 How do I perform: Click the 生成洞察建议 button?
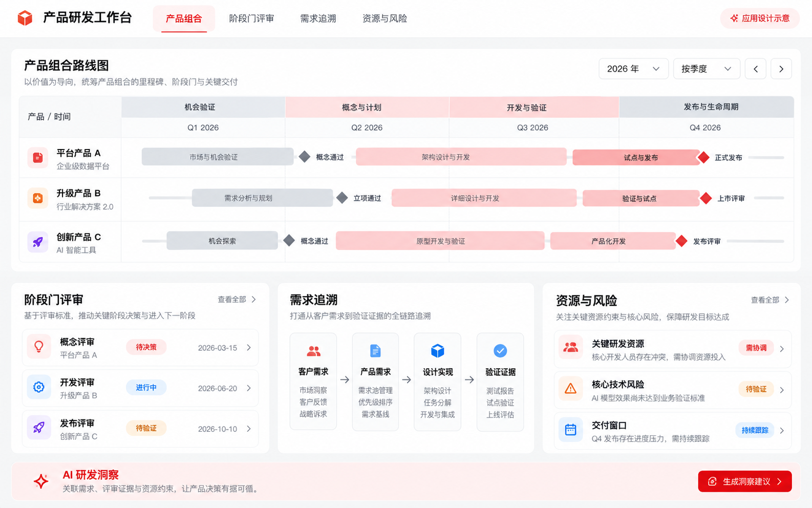click(x=745, y=481)
